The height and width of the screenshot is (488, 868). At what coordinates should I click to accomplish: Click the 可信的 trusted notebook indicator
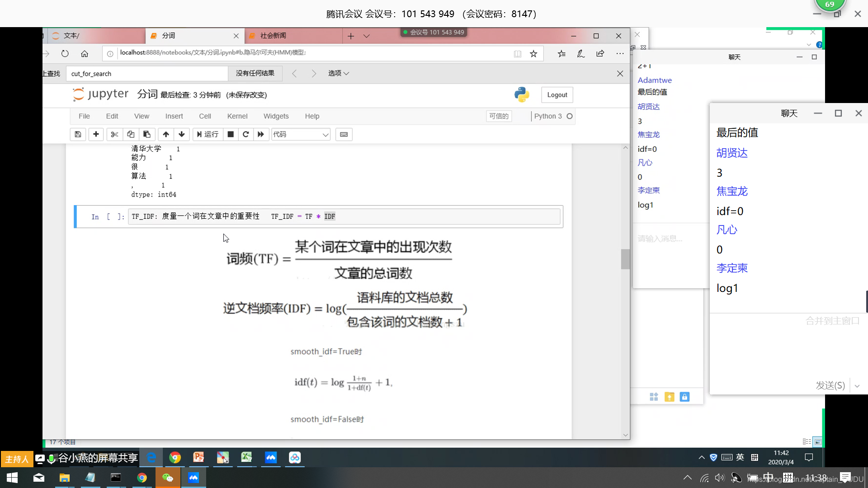click(x=499, y=116)
